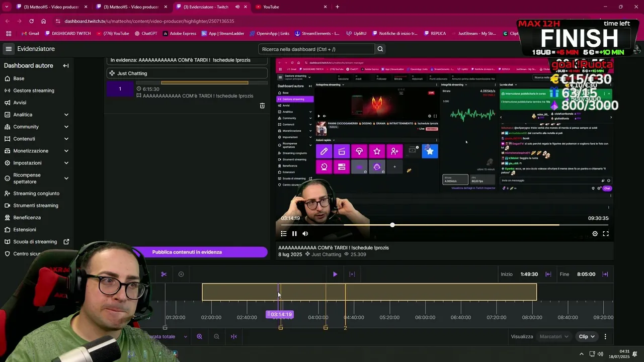
Task: Open chapter list icon in video player
Action: [284, 233]
